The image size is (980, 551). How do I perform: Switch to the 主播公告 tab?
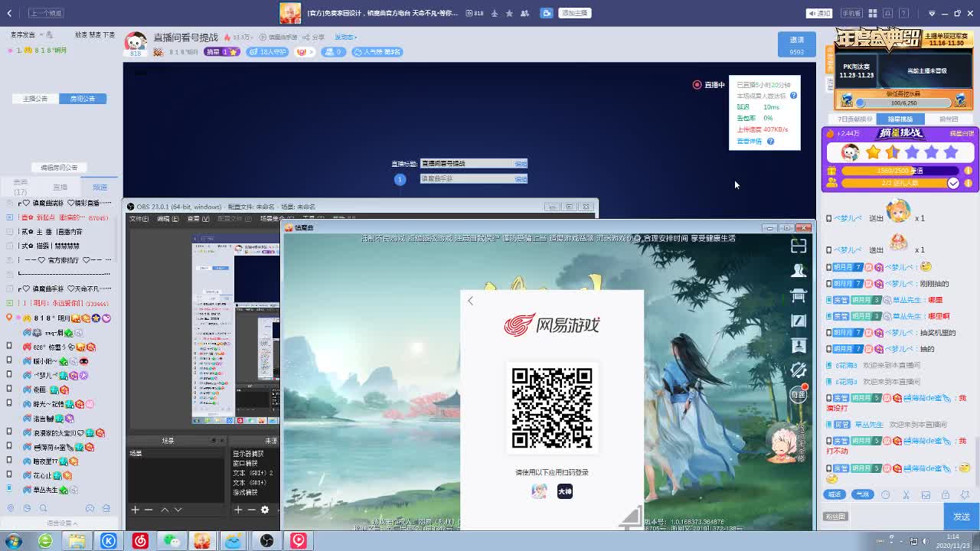35,99
